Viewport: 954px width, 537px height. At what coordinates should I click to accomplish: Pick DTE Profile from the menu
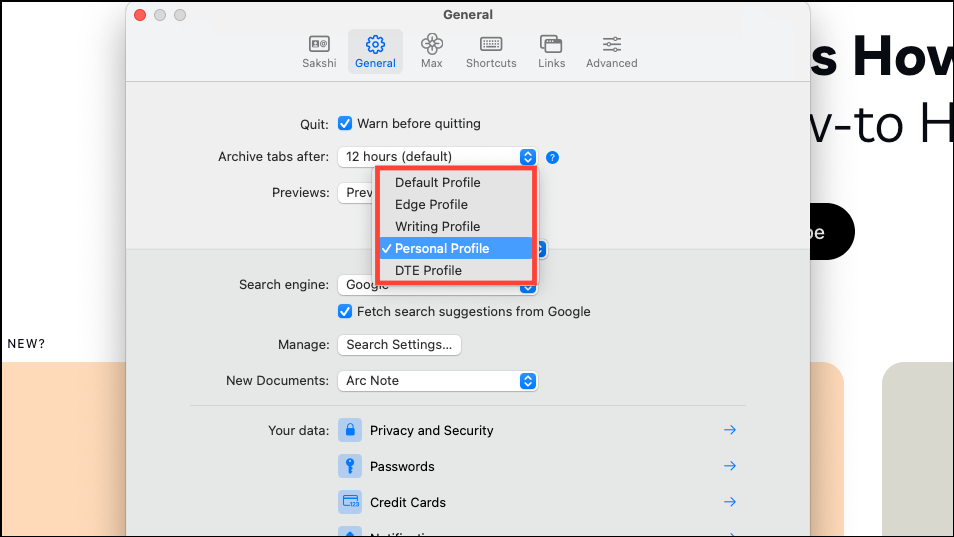(x=456, y=270)
